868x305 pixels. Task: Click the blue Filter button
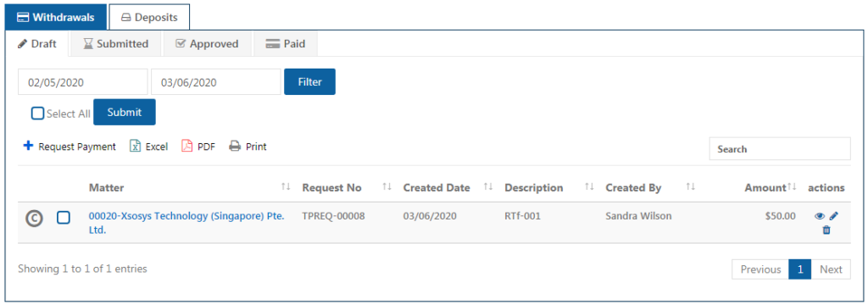pos(310,82)
